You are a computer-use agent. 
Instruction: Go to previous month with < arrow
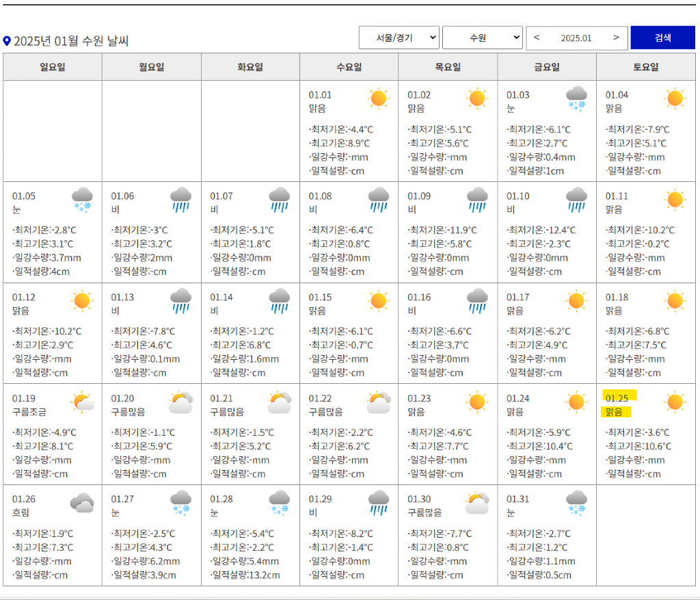(x=537, y=38)
